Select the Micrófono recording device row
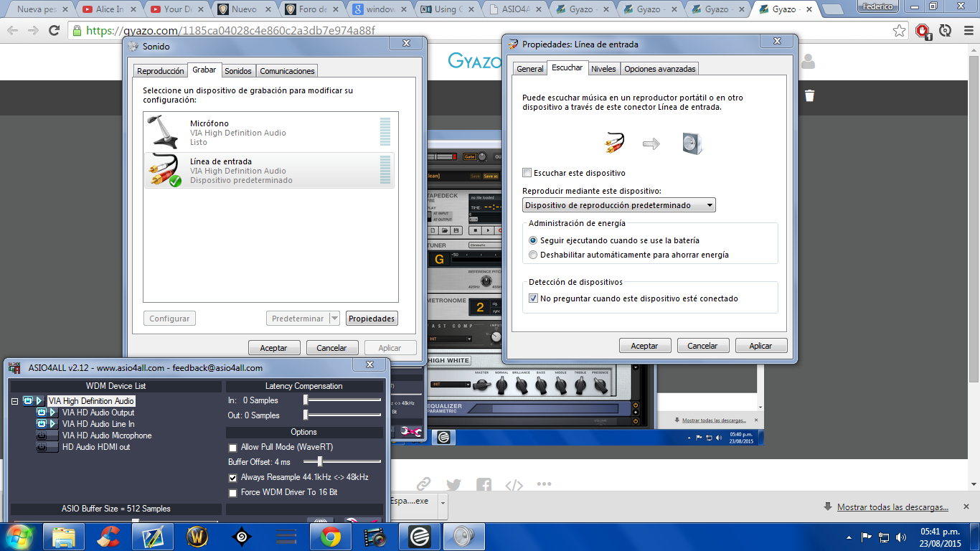980x551 pixels. (x=269, y=132)
